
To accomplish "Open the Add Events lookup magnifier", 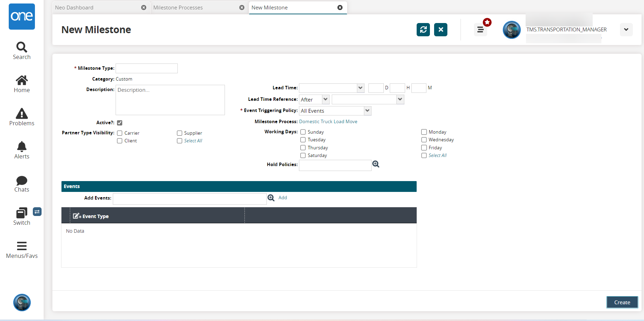I will 271,198.
